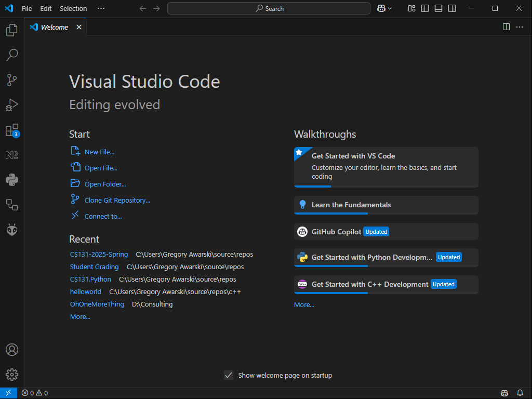Click the Open File... link
Screen dimensions: 532x399
pos(101,168)
